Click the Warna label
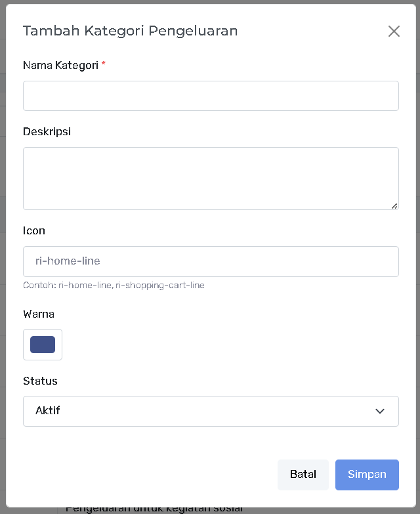The width and height of the screenshot is (420, 514). 39,314
